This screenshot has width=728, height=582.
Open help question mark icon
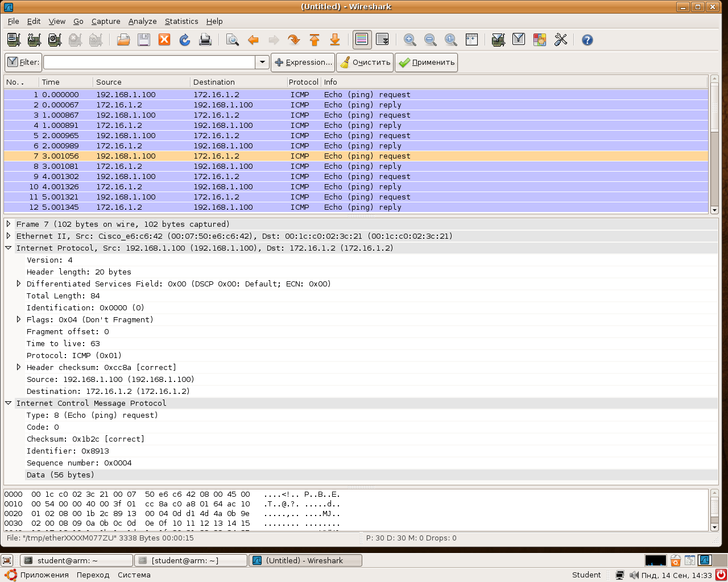588,40
